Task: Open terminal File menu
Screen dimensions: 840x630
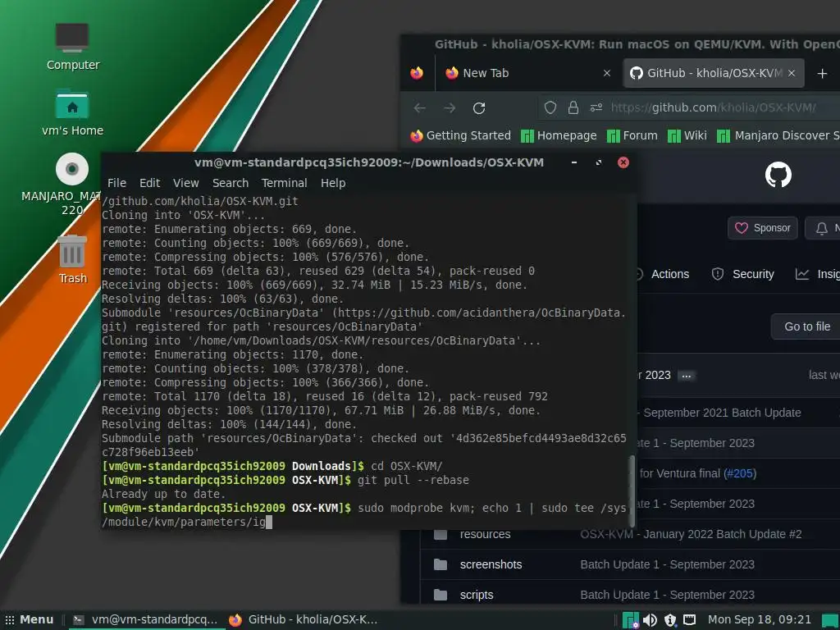Action: [x=116, y=183]
